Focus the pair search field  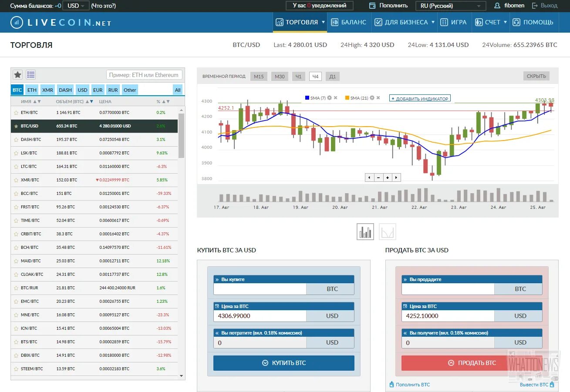click(x=144, y=75)
